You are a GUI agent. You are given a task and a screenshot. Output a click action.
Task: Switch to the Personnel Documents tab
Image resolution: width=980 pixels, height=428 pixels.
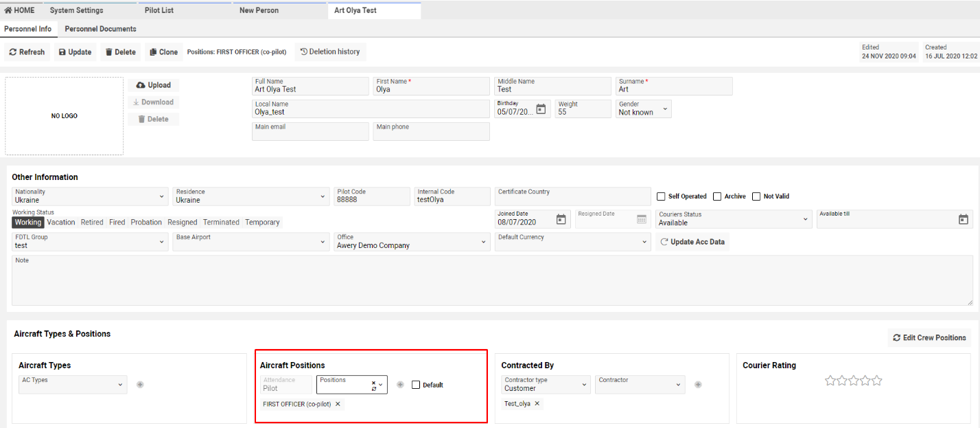pyautogui.click(x=100, y=29)
